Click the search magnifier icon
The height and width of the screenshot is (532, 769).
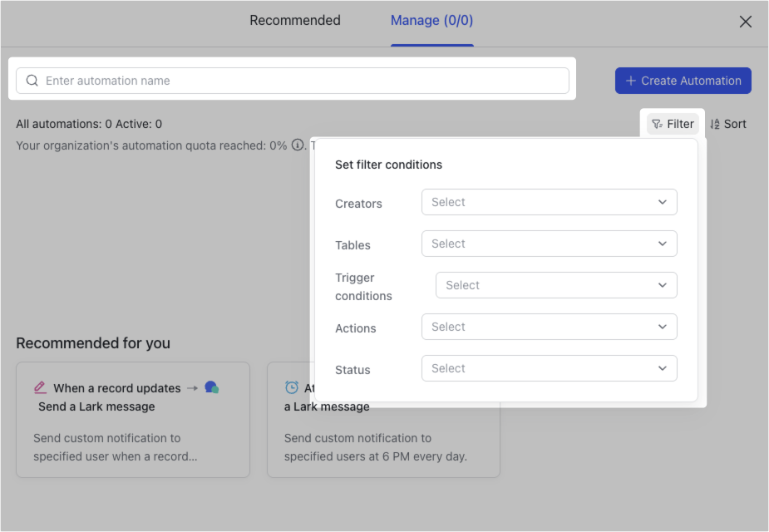[x=32, y=81]
